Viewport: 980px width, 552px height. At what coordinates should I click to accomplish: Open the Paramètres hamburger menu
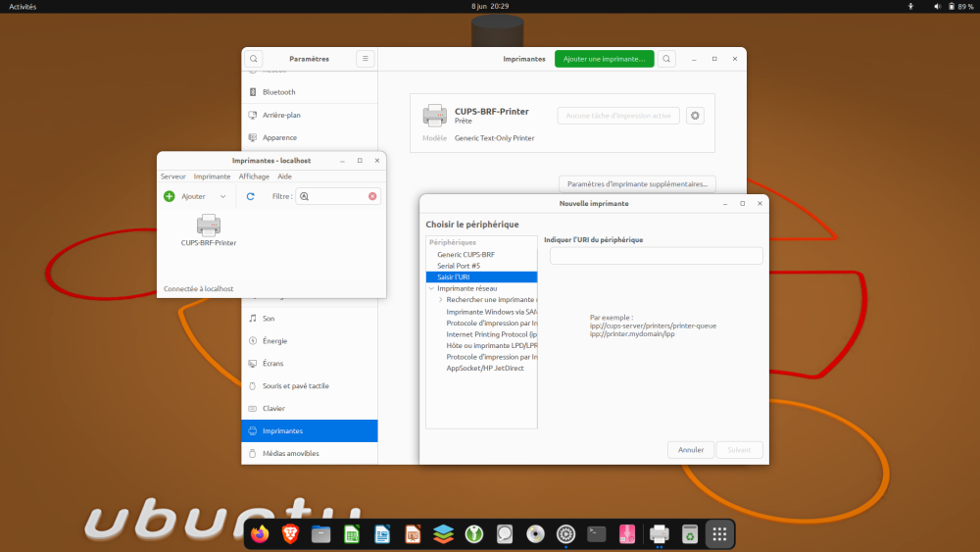pyautogui.click(x=366, y=59)
